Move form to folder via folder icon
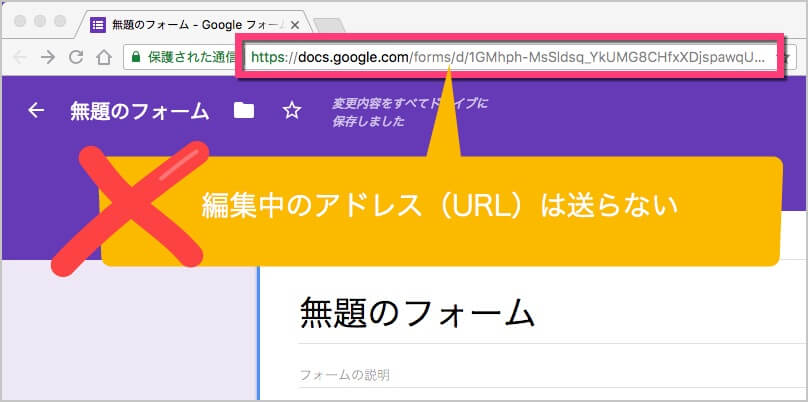Screen dimensions: 808x402 244,110
